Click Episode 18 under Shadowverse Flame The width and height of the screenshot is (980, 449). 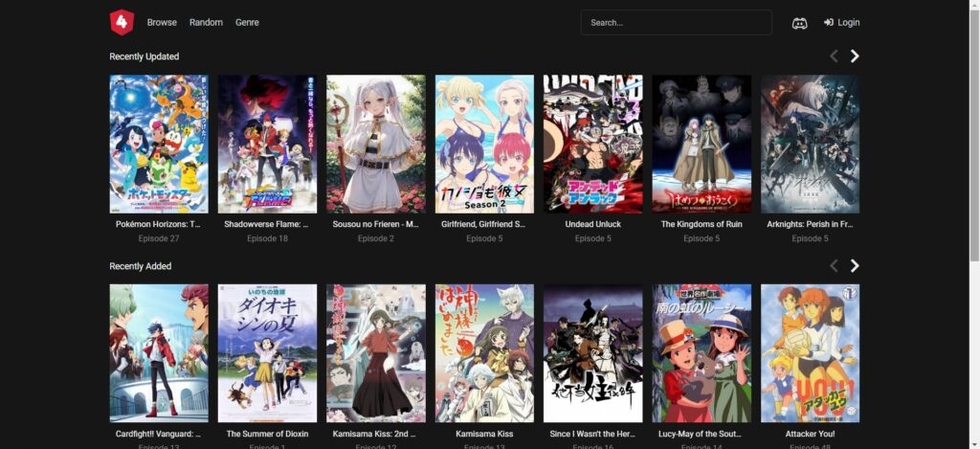coord(268,238)
